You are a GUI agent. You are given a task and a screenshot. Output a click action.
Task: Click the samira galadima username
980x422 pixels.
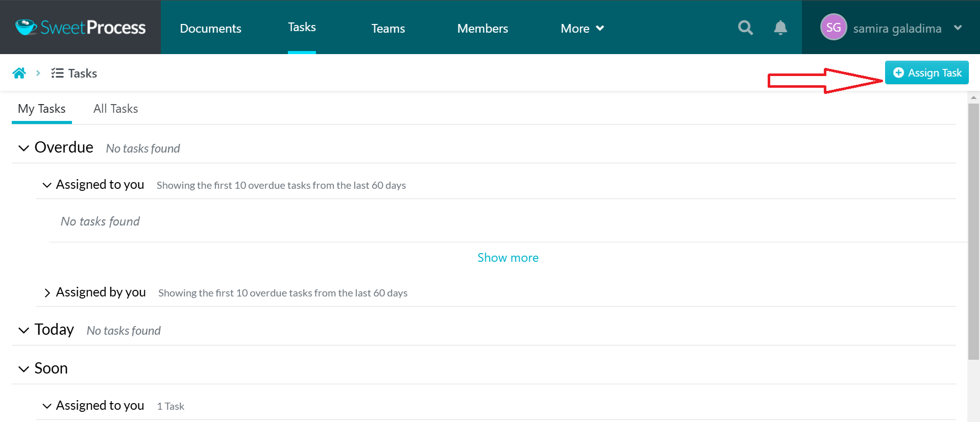pyautogui.click(x=897, y=29)
